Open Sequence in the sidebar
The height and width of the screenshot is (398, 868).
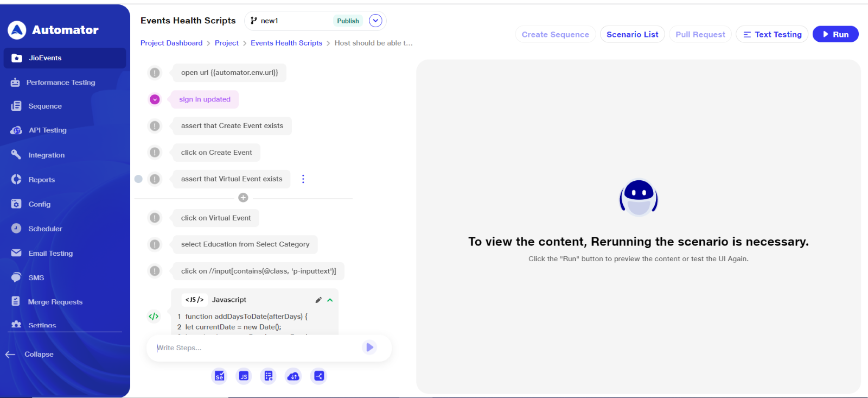tap(45, 106)
